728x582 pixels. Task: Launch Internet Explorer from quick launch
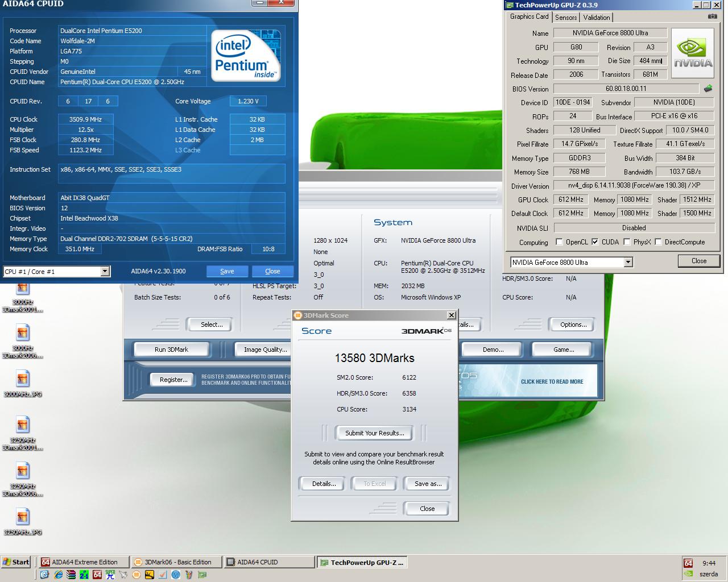coord(59,575)
